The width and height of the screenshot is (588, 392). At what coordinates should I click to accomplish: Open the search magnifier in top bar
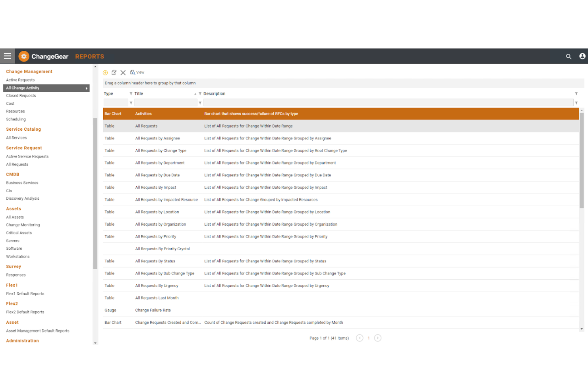pyautogui.click(x=569, y=56)
